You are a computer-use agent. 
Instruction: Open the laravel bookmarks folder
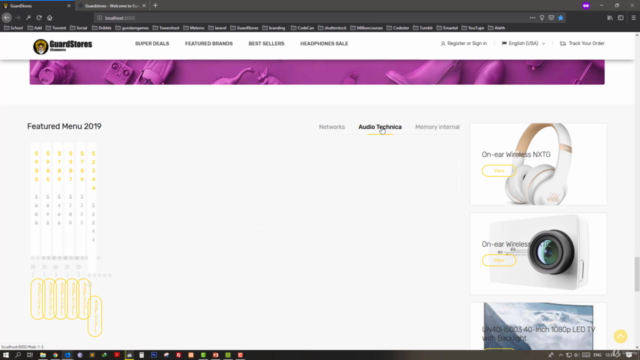[217, 28]
